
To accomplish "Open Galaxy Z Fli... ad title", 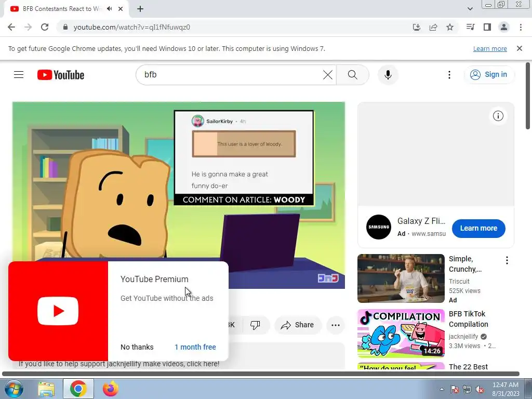I will click(x=421, y=221).
